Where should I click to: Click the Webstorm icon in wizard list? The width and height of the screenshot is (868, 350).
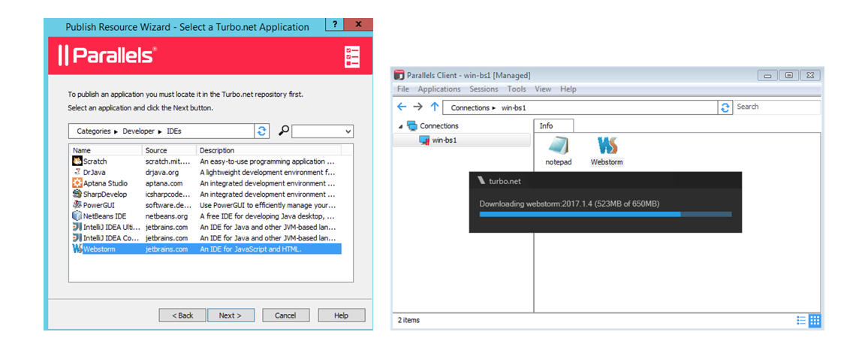[x=77, y=249]
